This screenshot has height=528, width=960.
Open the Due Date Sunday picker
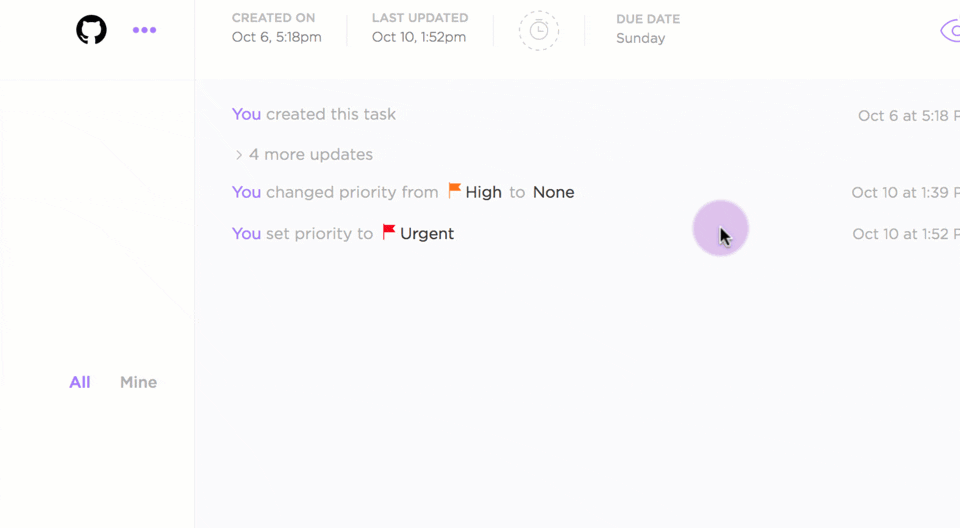(640, 38)
